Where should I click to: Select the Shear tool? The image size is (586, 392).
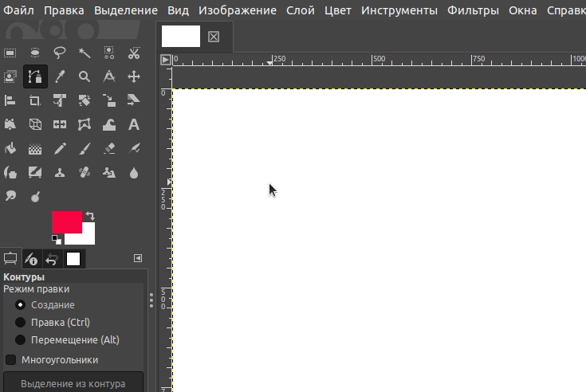134,101
